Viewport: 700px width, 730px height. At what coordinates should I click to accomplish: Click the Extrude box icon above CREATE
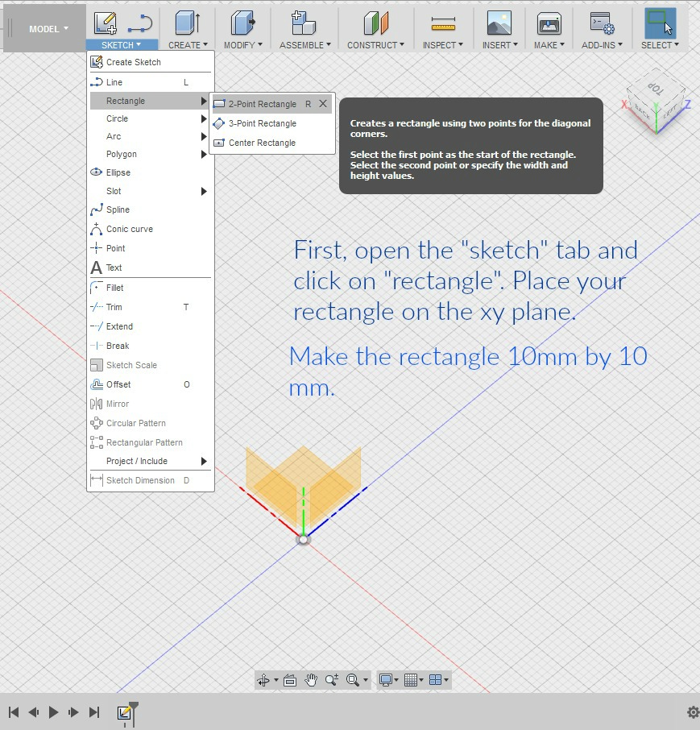coord(187,23)
